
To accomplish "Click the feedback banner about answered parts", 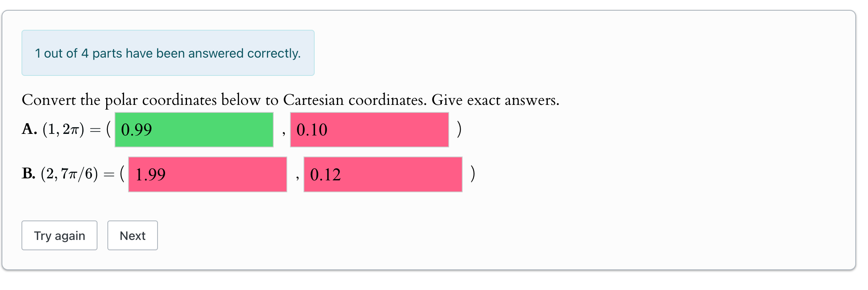I will pos(167,53).
